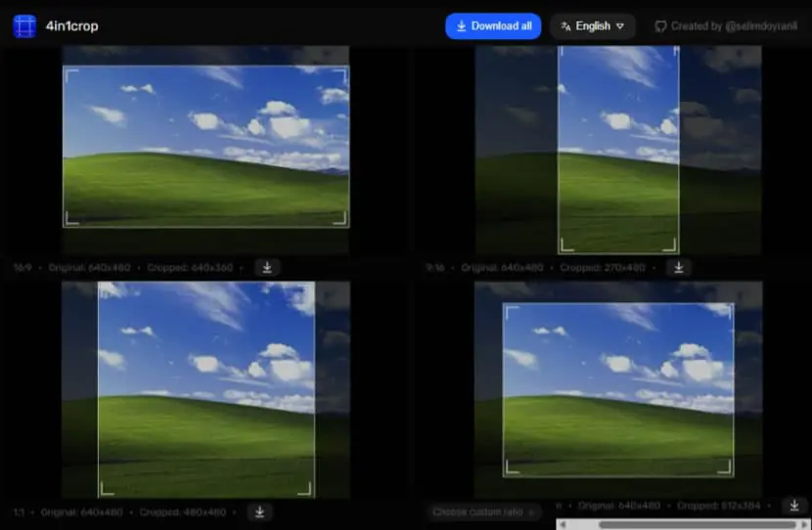Click the 4in1crop app title

[x=72, y=26]
